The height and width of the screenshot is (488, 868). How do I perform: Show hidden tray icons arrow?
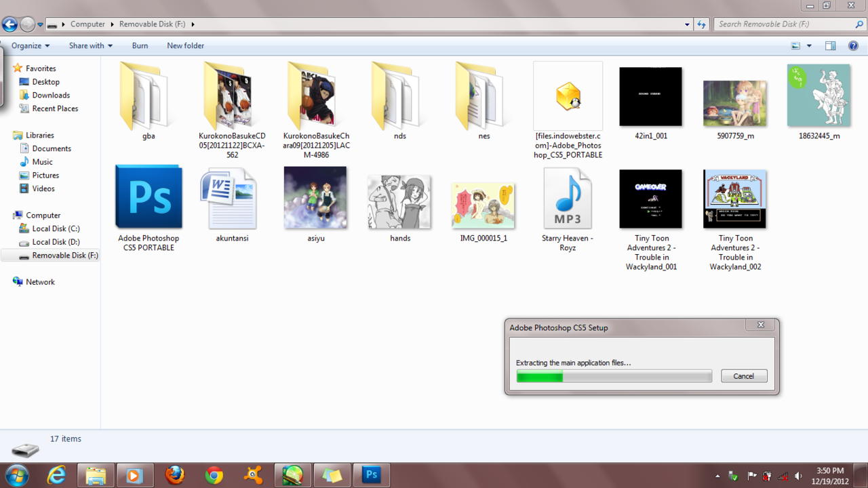(x=717, y=476)
